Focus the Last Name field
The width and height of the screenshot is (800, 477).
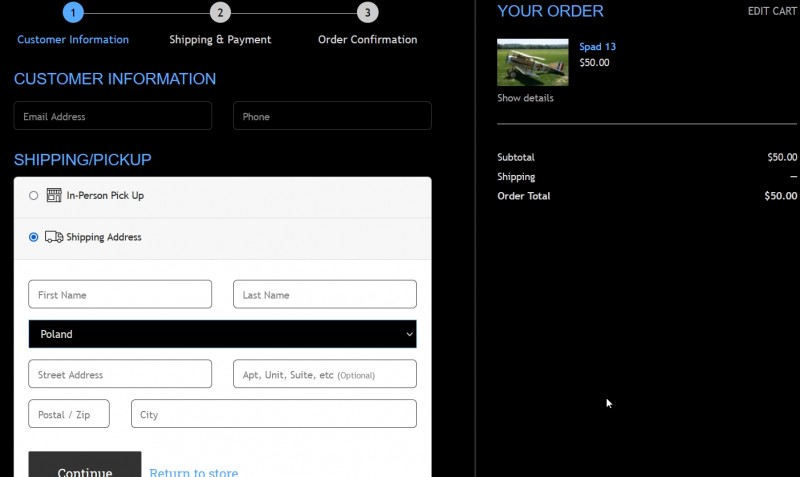click(324, 294)
